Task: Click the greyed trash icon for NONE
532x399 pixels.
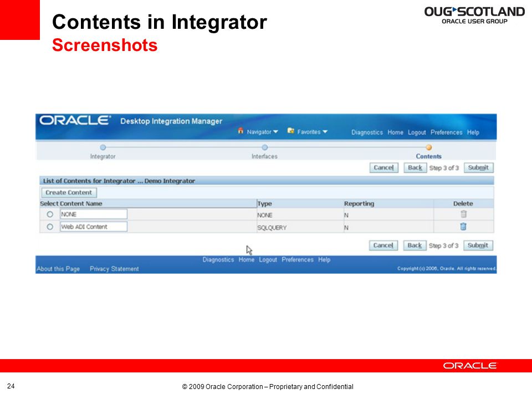Action: pos(463,214)
